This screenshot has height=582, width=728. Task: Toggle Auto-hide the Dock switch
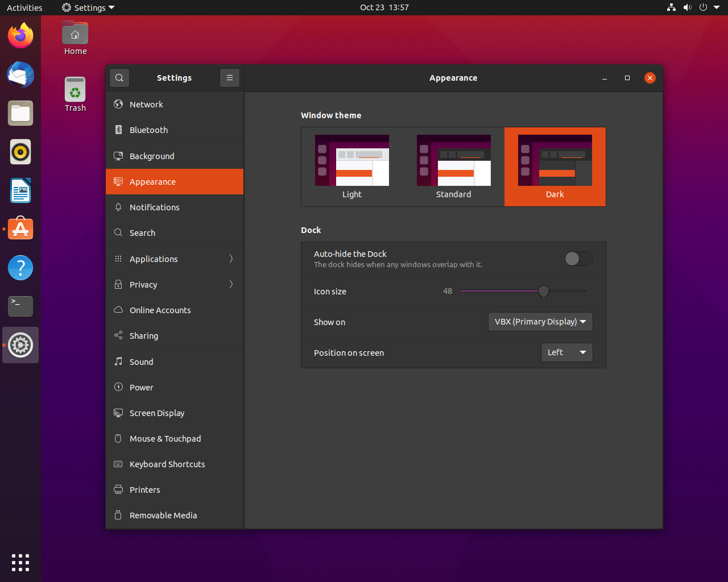tap(579, 259)
